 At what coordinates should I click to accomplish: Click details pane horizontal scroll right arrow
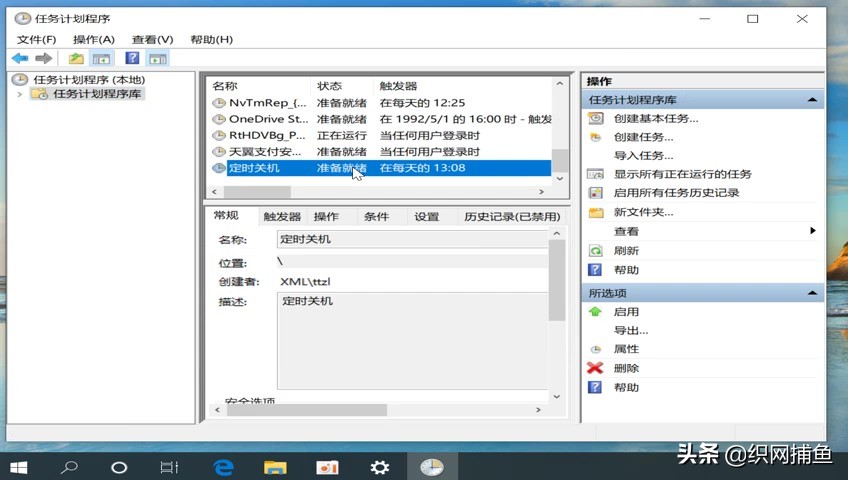538,410
